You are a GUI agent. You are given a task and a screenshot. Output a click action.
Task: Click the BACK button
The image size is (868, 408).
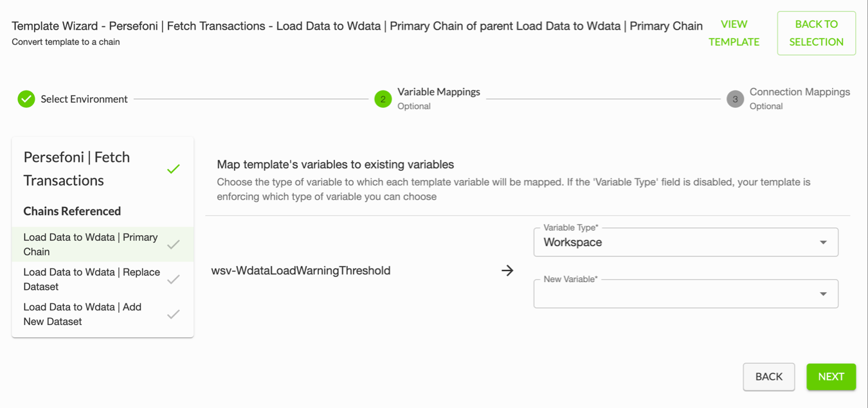tap(769, 377)
